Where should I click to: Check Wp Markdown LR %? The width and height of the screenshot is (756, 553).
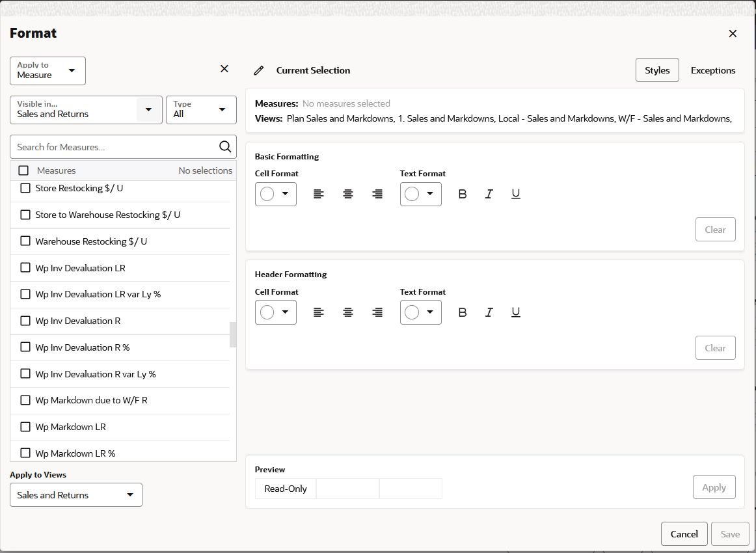coord(25,453)
